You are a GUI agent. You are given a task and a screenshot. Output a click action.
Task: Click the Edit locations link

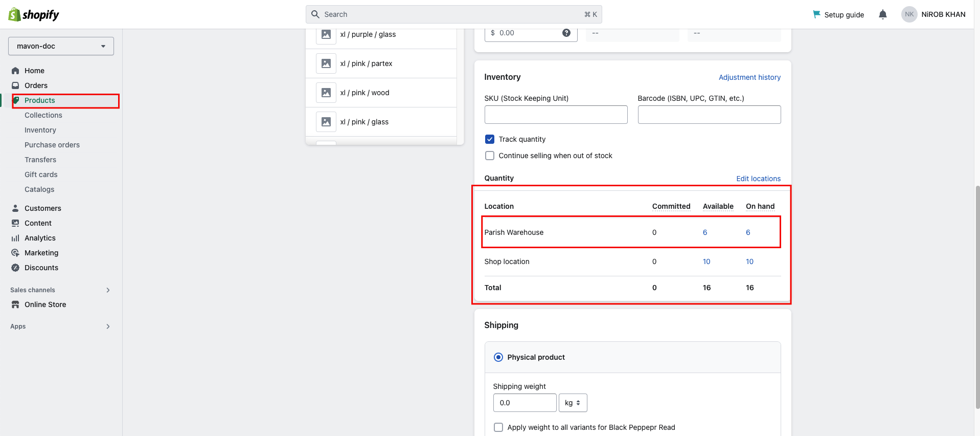coord(758,179)
